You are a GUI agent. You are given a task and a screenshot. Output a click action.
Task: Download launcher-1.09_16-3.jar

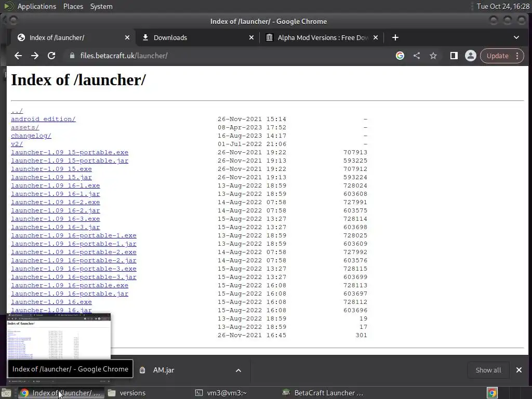[55, 228]
